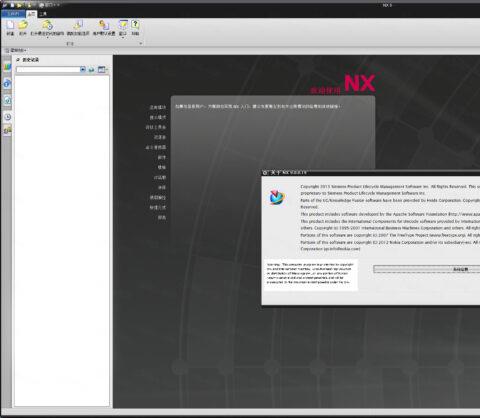This screenshot has width=480, height=418.
Task: Select the Shortcuts (快捷方式) welcome topic
Action: point(157,207)
